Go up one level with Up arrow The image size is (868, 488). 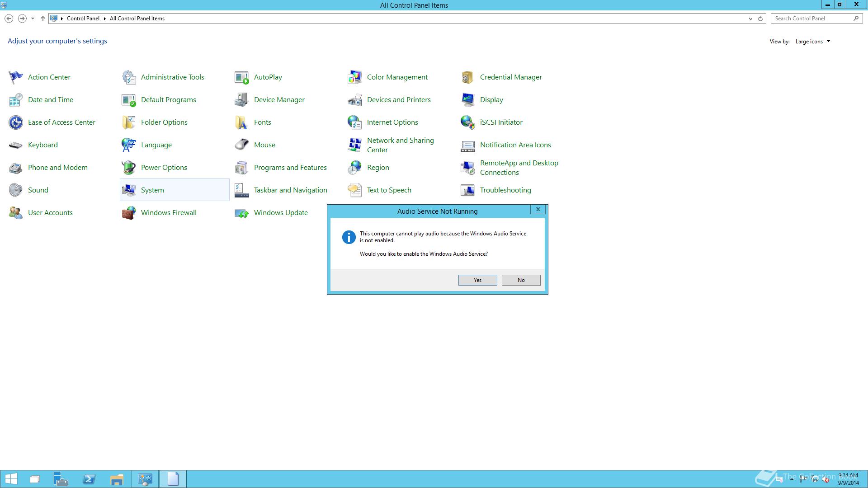(x=42, y=19)
